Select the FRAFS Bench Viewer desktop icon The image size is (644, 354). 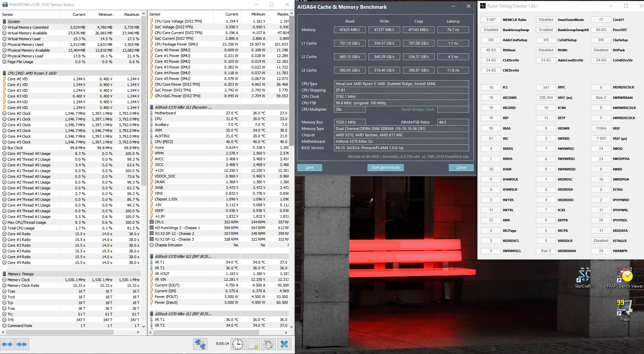[625, 278]
